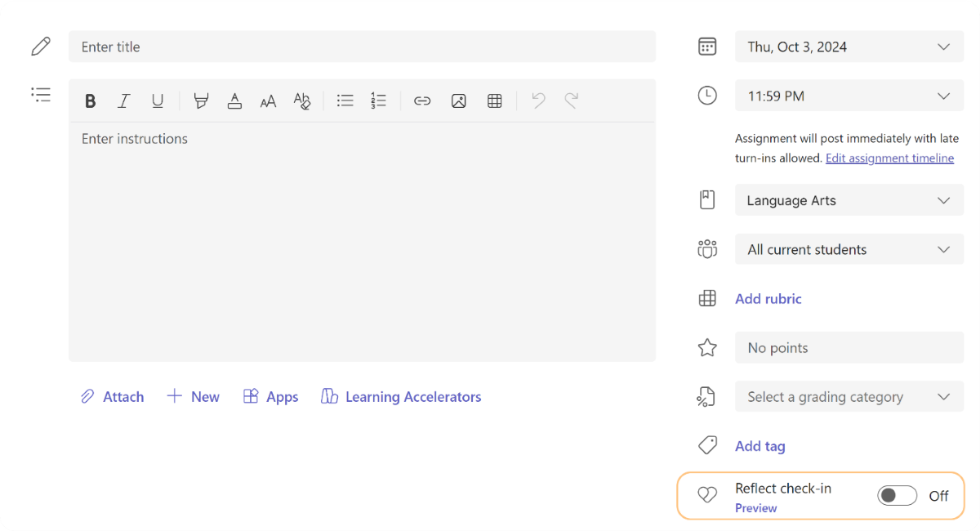Click the Add rubric link
Image resolution: width=980 pixels, height=531 pixels.
click(768, 299)
